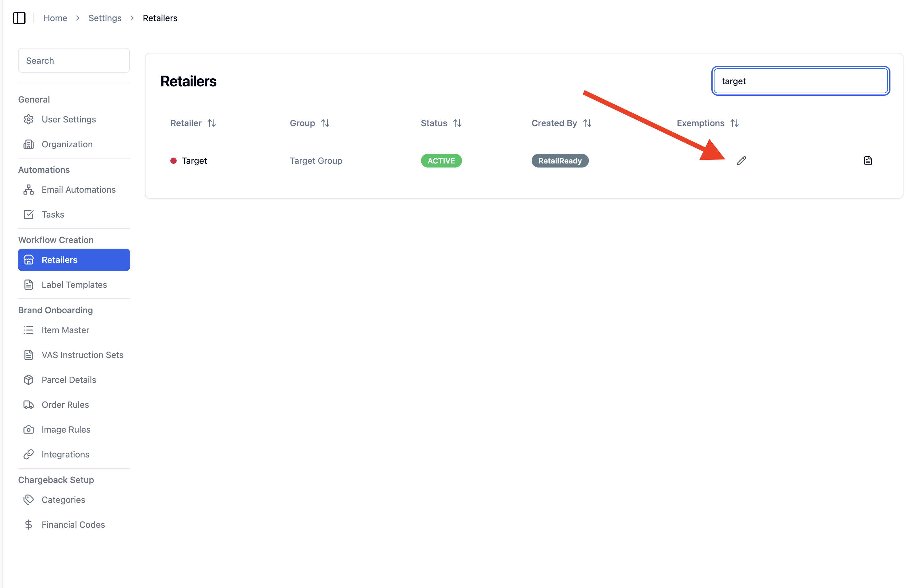Click the Tasks checkmark icon
Screen dimensions: 906x588
point(29,214)
